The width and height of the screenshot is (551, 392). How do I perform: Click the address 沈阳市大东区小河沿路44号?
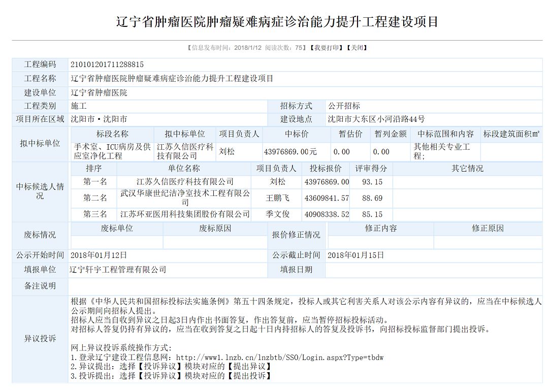(x=376, y=119)
